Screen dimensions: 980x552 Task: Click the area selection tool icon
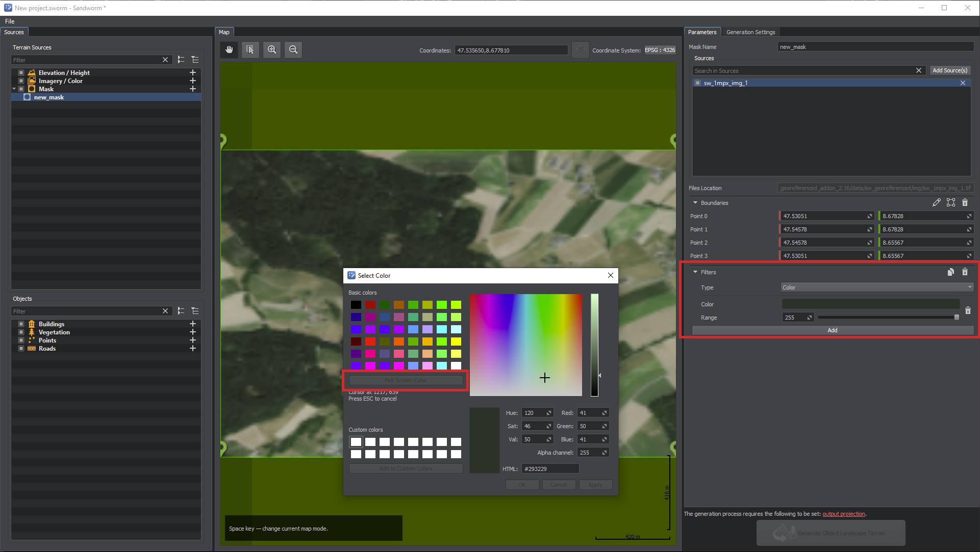coord(250,49)
